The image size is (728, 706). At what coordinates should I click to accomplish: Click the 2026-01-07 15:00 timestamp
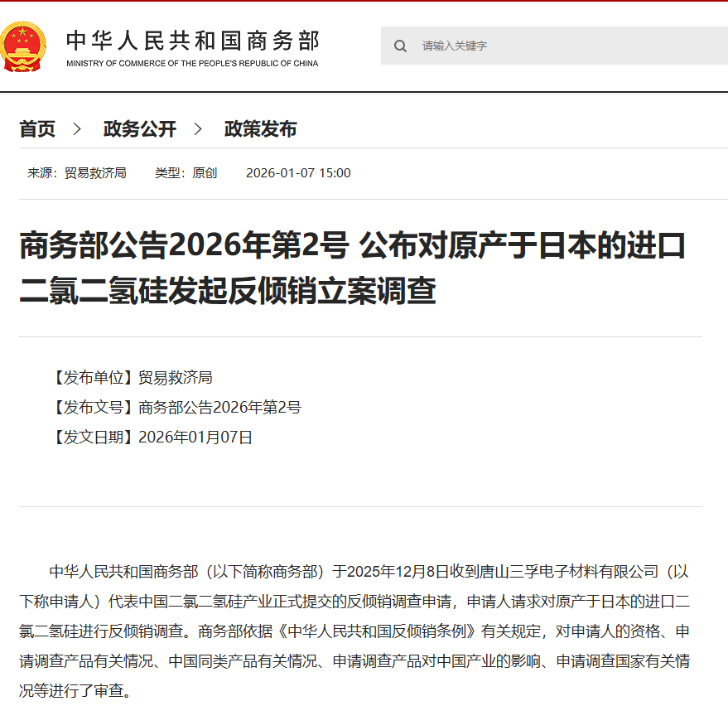[x=298, y=173]
